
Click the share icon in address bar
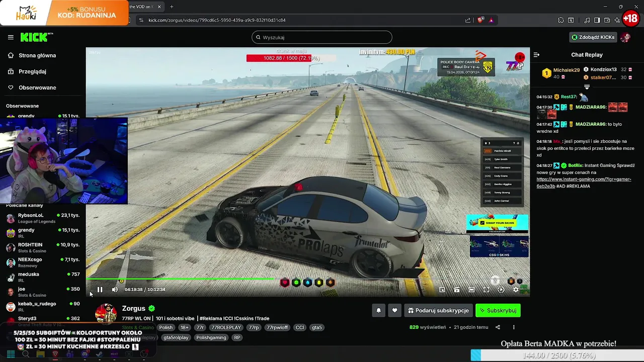[468, 20]
